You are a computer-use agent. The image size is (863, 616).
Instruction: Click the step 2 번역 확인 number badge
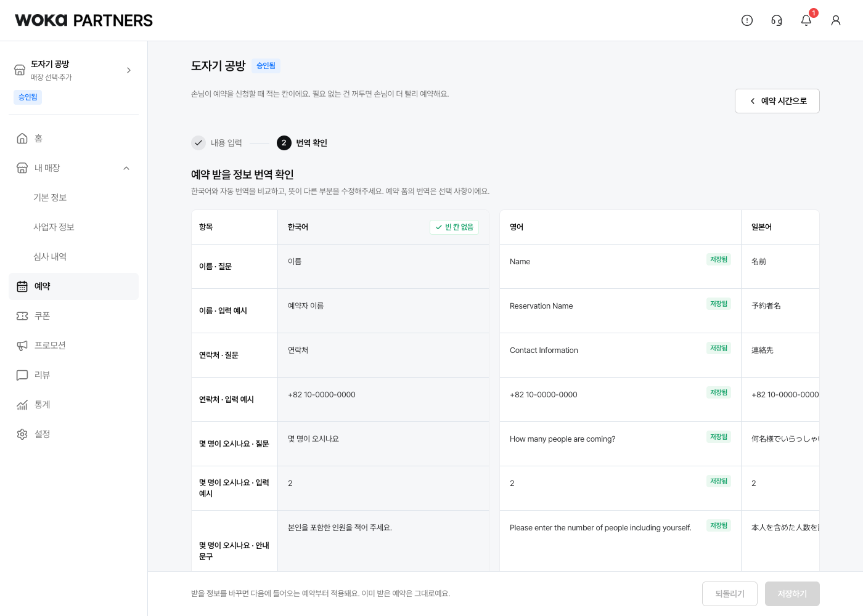[284, 143]
